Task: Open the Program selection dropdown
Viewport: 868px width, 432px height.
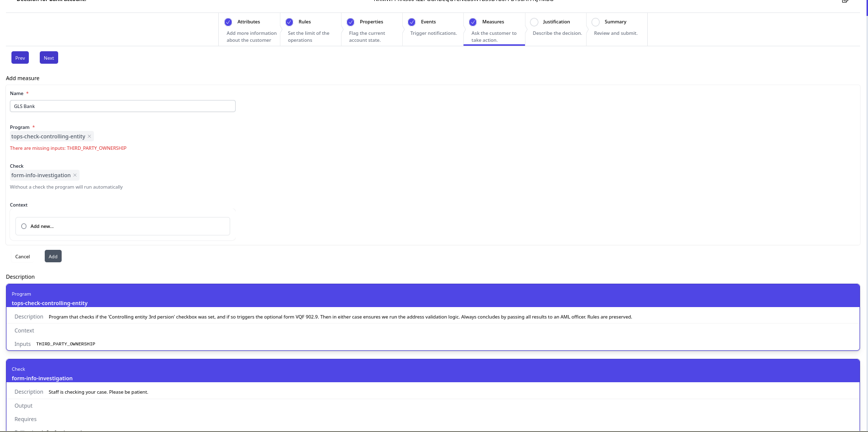Action: pyautogui.click(x=164, y=136)
